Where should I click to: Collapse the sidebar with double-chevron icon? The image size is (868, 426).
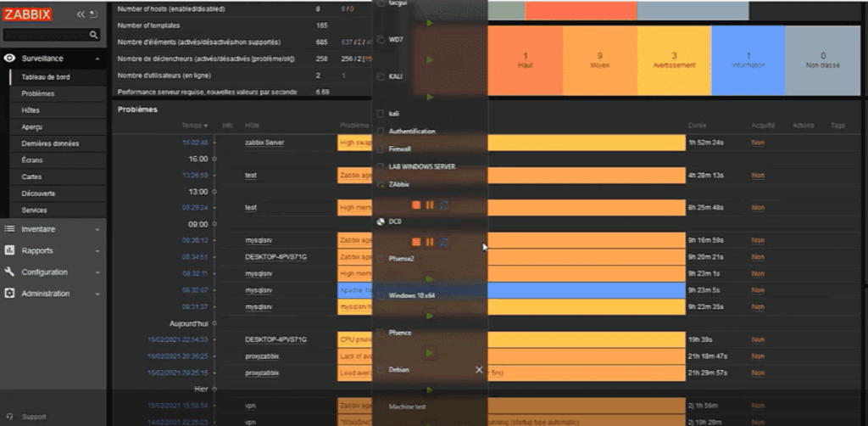click(81, 14)
